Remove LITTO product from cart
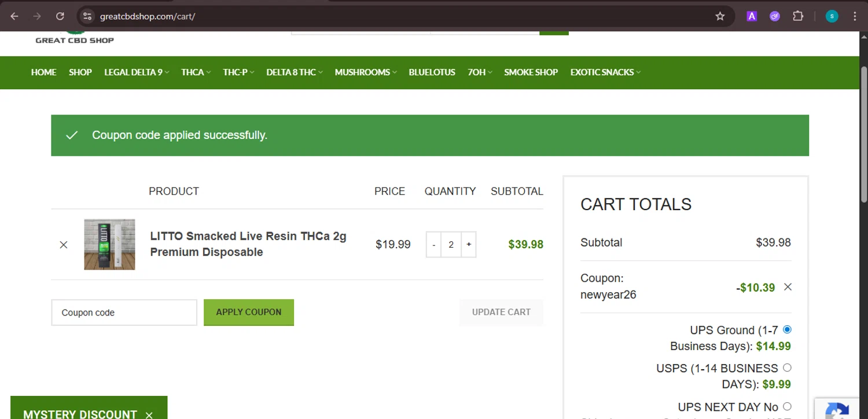Screen dimensions: 868x419 [x=64, y=245]
